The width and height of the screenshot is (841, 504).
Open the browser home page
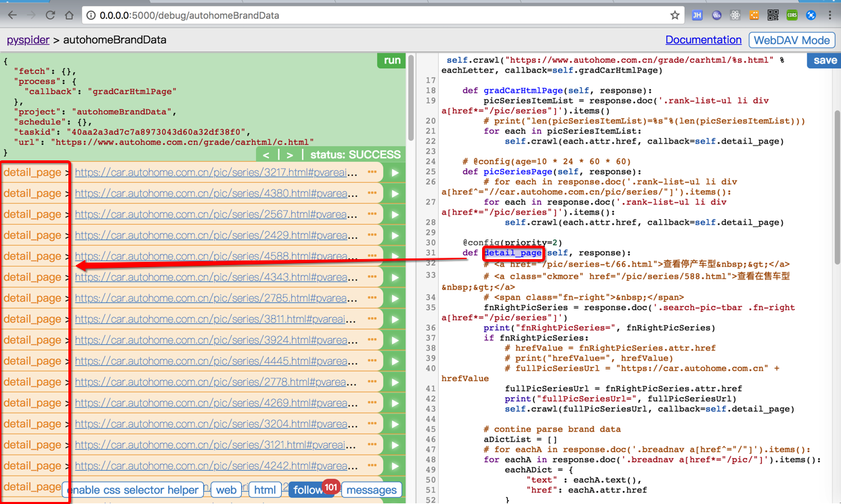[69, 15]
